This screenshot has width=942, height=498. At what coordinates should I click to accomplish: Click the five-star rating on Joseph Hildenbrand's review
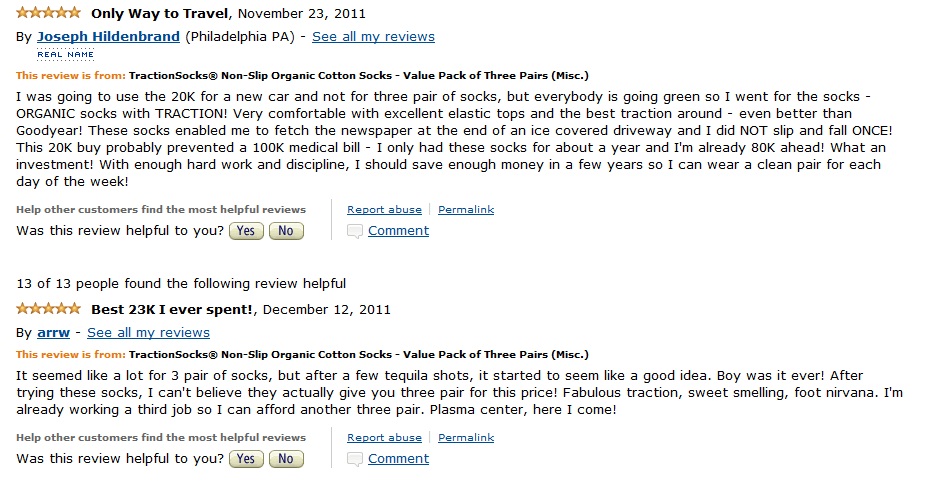pyautogui.click(x=48, y=13)
